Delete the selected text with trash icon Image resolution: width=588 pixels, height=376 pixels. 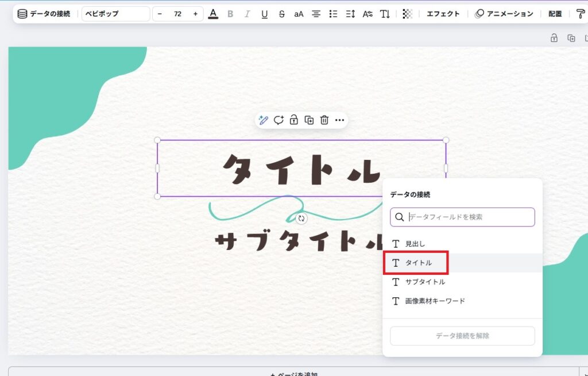point(324,120)
